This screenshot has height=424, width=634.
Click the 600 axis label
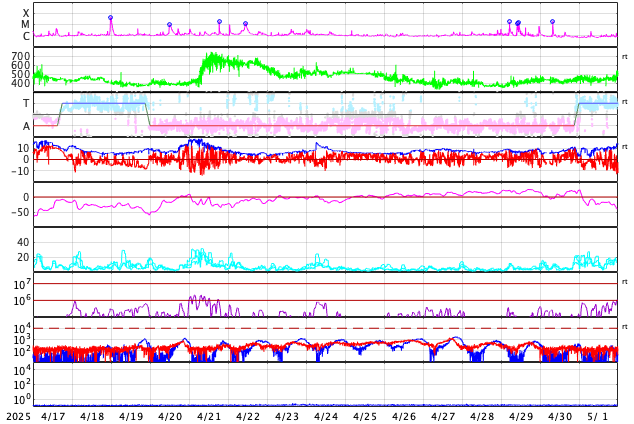point(21,65)
